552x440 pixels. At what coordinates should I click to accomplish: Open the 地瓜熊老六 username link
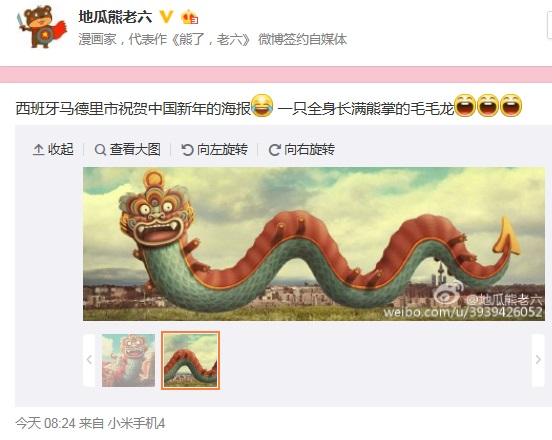pyautogui.click(x=115, y=17)
